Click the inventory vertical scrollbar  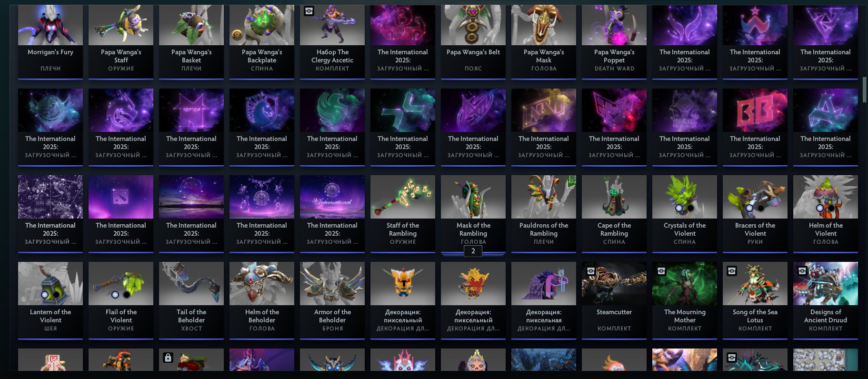(x=865, y=90)
